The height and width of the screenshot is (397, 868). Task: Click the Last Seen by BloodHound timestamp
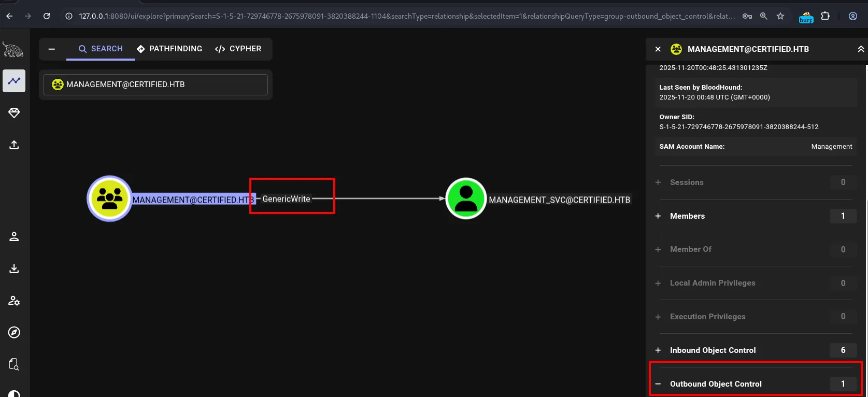coord(715,97)
